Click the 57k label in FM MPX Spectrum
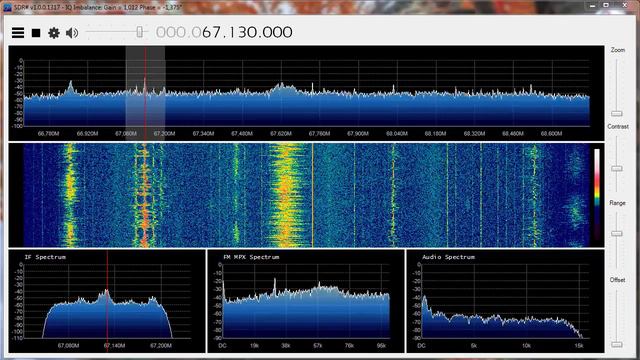Image resolution: width=640 pixels, height=360 pixels. pos(318,346)
